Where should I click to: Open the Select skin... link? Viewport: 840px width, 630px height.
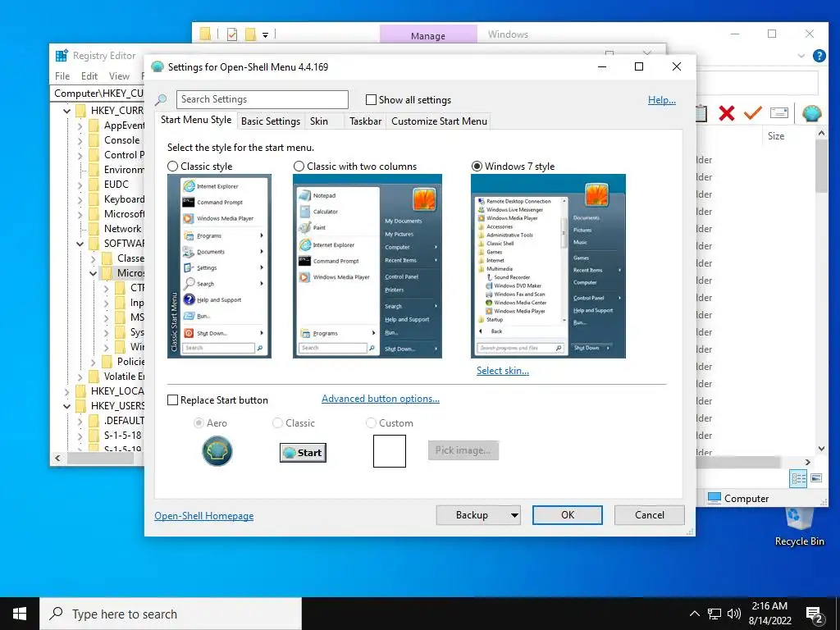pyautogui.click(x=503, y=371)
